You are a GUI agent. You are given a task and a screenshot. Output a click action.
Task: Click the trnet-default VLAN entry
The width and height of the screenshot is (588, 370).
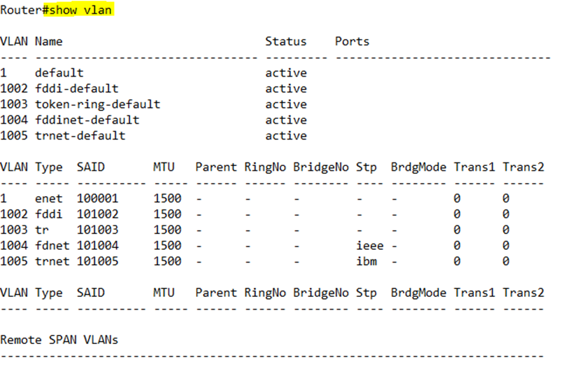80,136
